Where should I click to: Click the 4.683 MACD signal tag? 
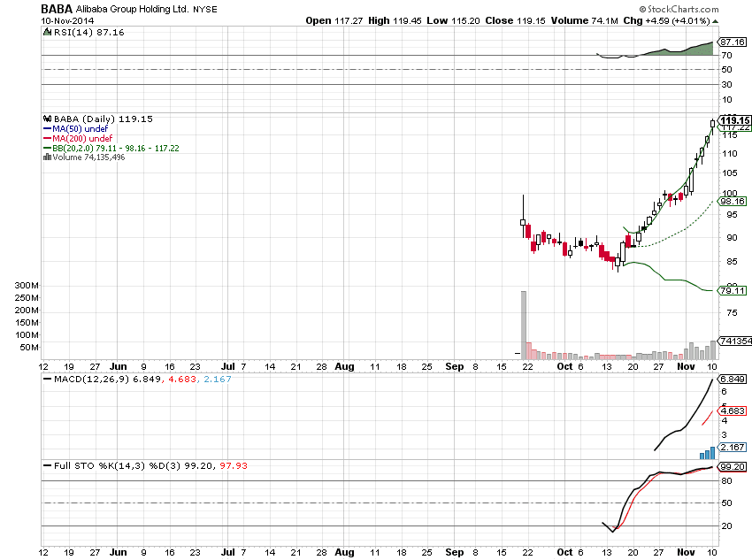(733, 410)
